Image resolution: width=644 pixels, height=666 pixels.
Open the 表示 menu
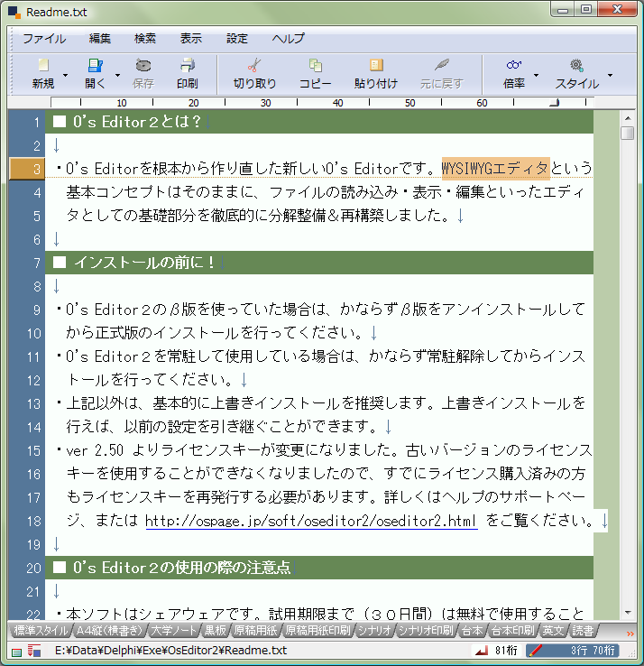(x=191, y=39)
